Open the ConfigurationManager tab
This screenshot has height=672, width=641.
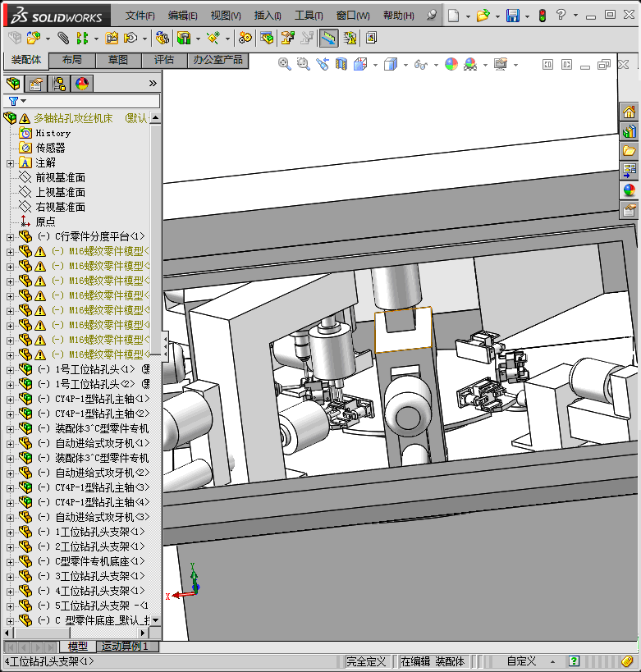coord(59,83)
